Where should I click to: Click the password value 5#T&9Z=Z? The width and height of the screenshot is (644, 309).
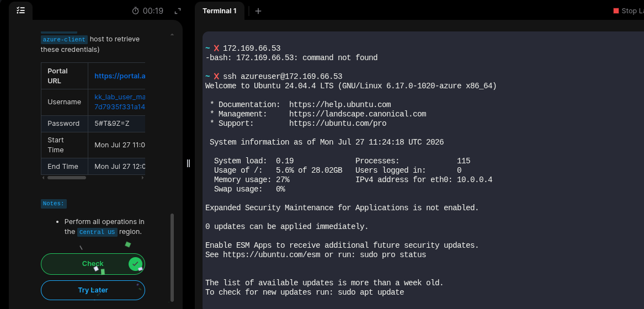112,123
